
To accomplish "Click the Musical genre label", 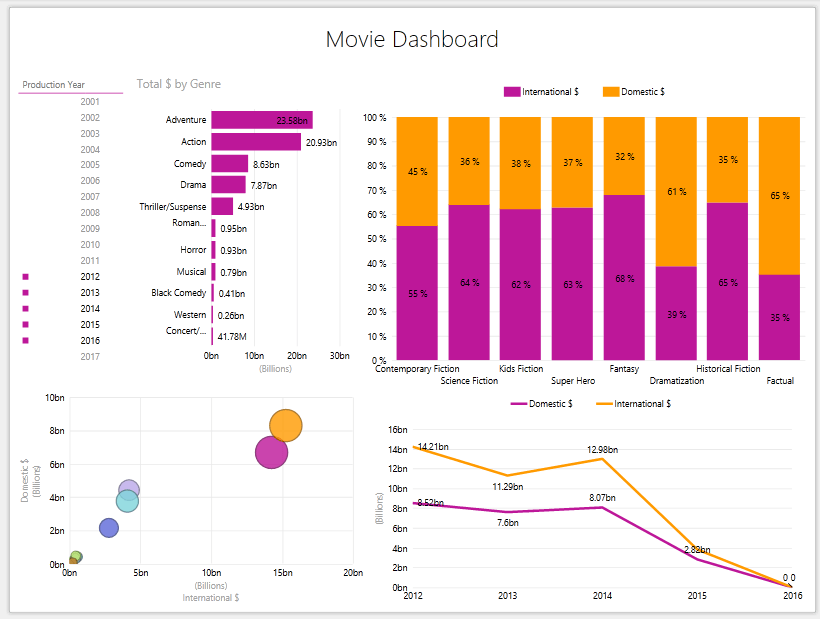I will tap(191, 272).
